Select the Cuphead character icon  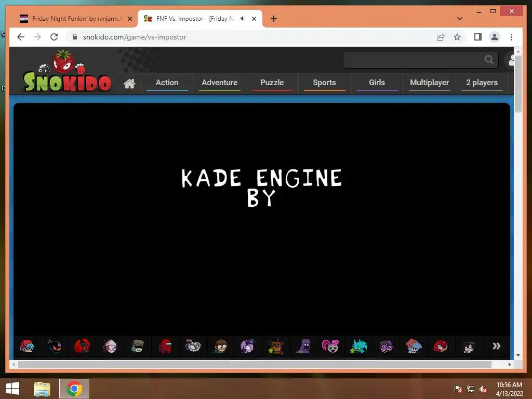(193, 347)
